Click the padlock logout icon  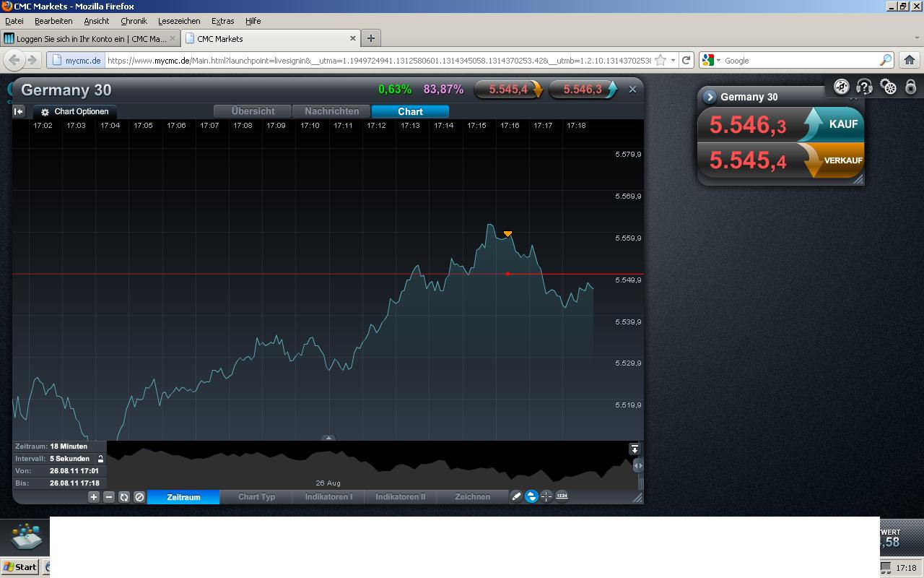point(911,87)
